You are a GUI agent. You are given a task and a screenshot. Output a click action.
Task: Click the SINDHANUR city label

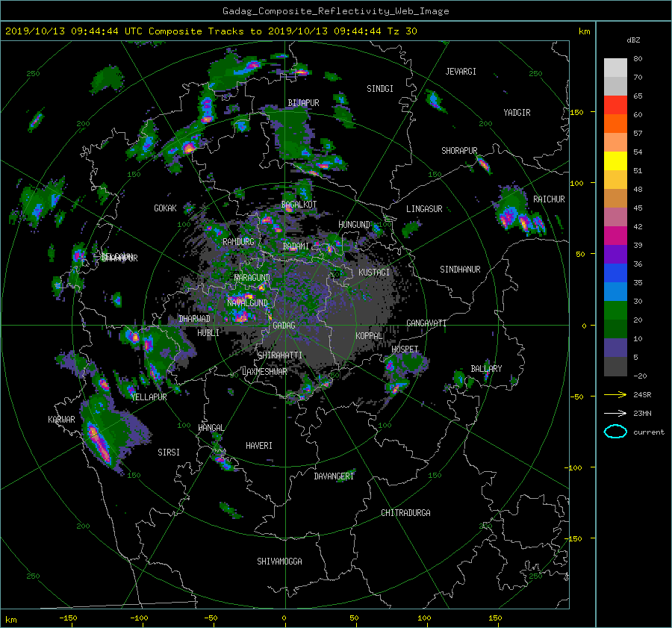point(460,270)
